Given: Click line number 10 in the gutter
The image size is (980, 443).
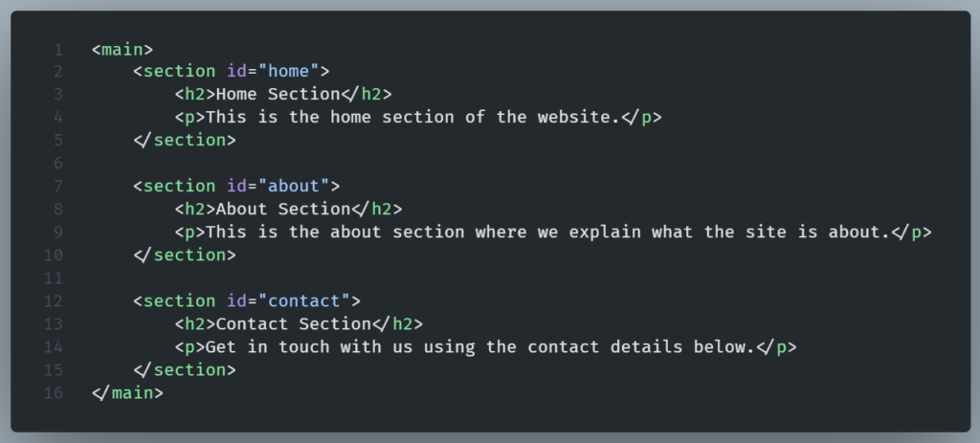Looking at the screenshot, I should (55, 255).
